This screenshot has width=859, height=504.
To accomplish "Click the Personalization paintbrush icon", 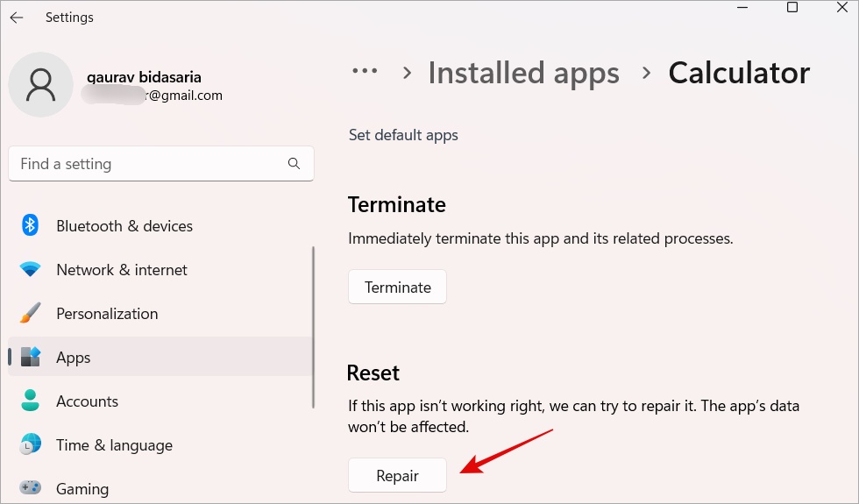I will [31, 314].
